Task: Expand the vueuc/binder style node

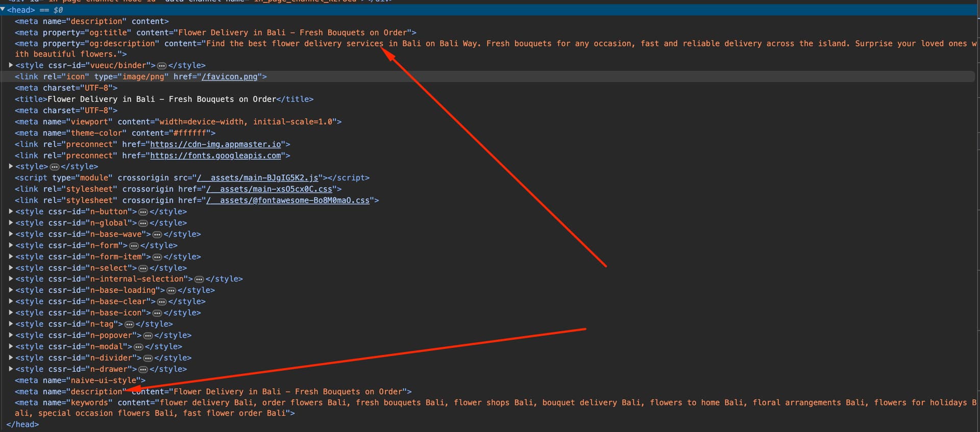Action: 11,65
